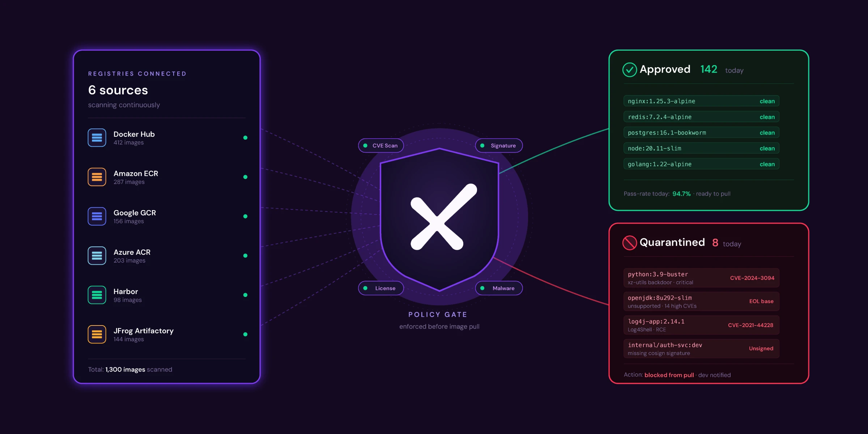
Task: Select the CVE Scan policy pill
Action: 381,145
